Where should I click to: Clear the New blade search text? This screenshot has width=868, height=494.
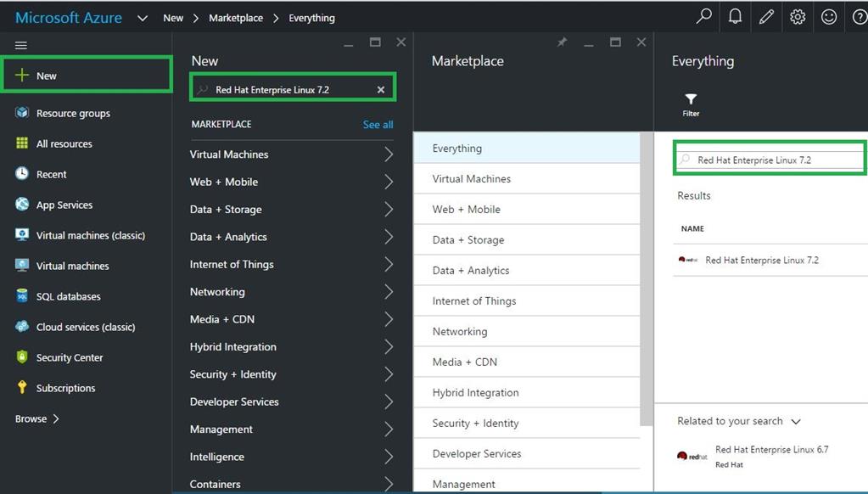point(381,90)
